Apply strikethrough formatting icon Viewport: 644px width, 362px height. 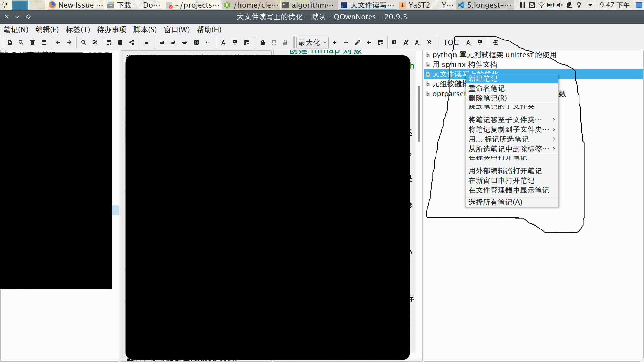[x=185, y=42]
